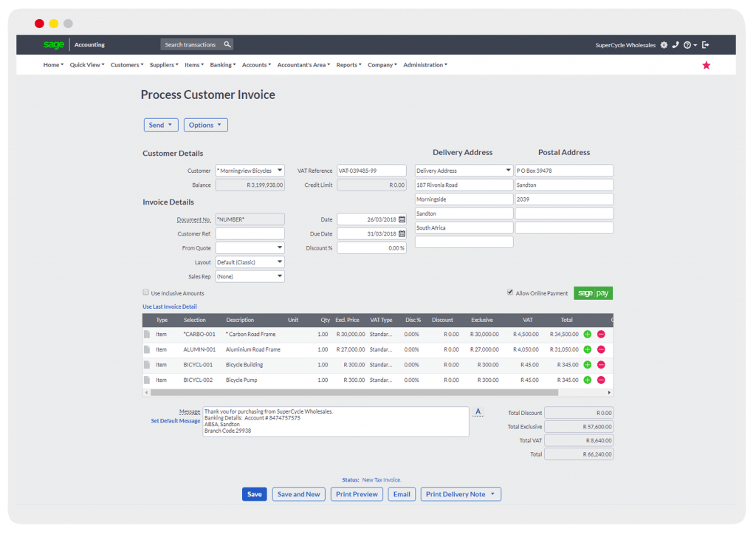Open the Help question mark icon
This screenshot has height=534, width=756.
687,45
